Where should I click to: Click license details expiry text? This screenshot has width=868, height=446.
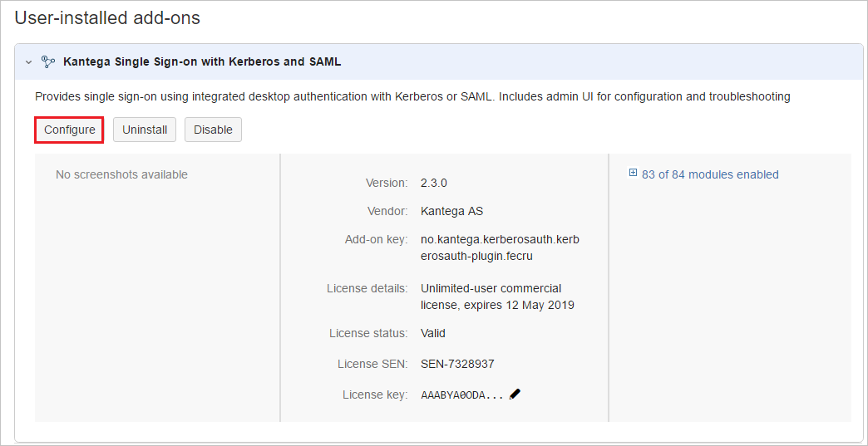pyautogui.click(x=497, y=297)
